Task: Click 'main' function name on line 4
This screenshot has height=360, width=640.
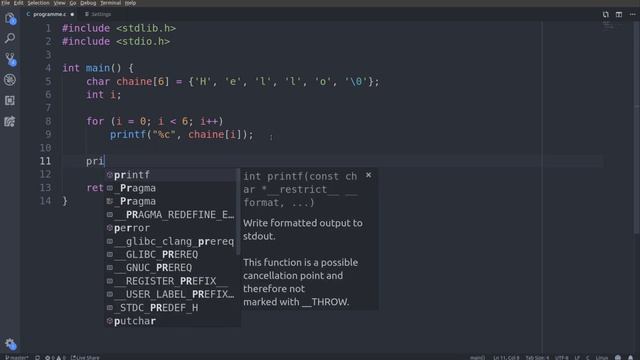Action: tap(98, 68)
